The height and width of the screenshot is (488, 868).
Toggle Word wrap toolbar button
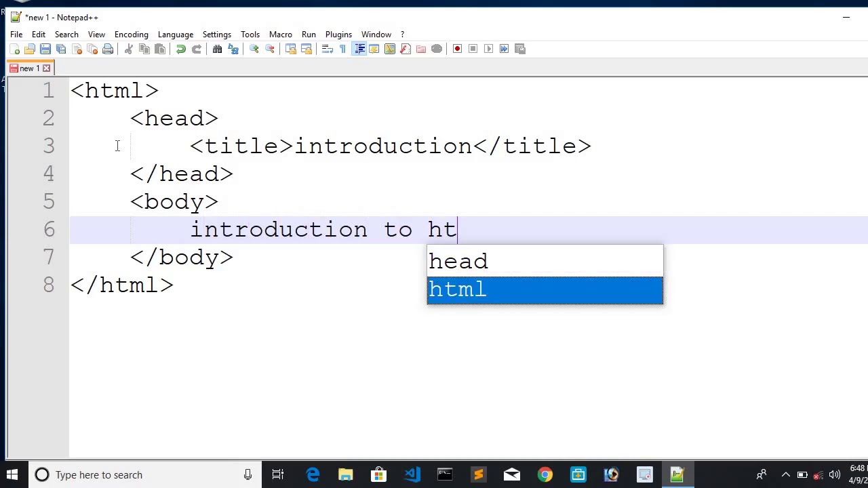[328, 49]
